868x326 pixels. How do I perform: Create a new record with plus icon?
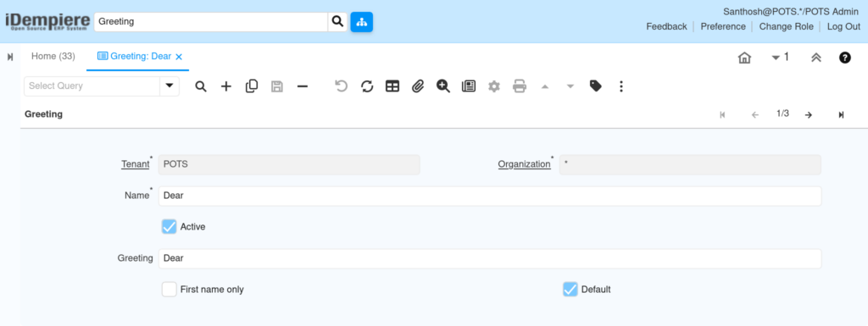[225, 86]
